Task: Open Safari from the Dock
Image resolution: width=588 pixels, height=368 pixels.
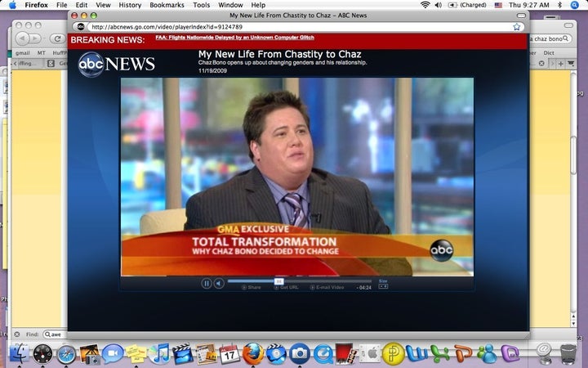Action: click(66, 354)
